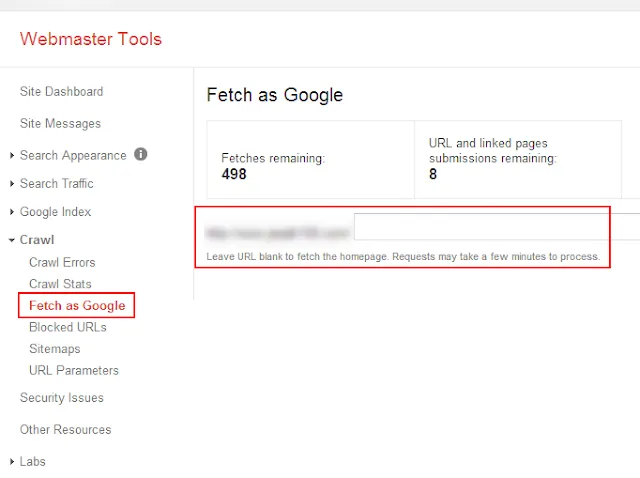Screen dimensions: 640x478
Task: Click the Webmaster Tools header logo
Action: click(x=91, y=39)
